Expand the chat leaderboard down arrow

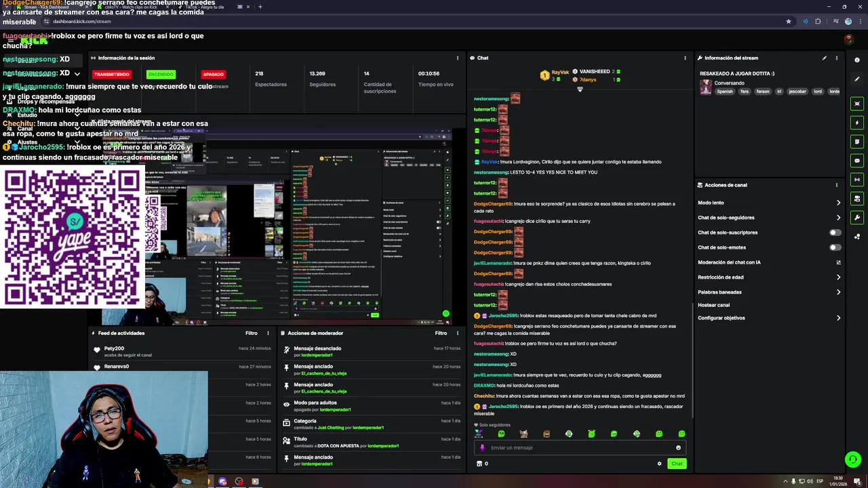point(580,89)
